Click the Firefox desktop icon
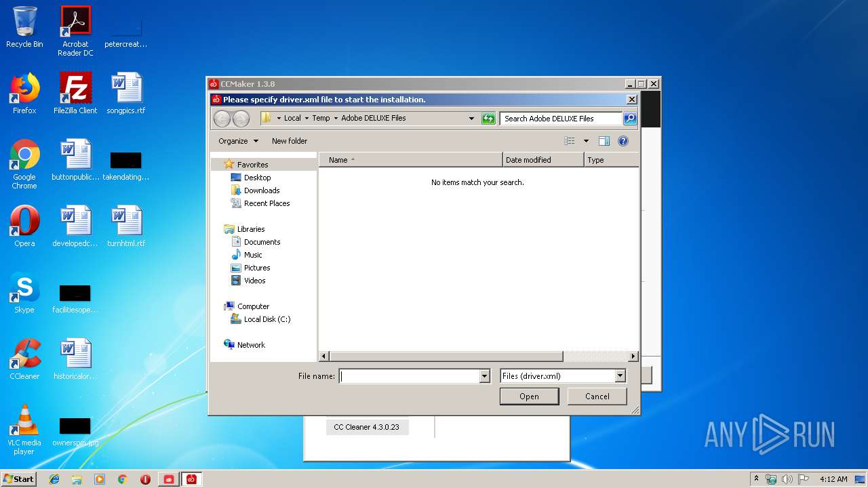The width and height of the screenshot is (868, 488). pyautogui.click(x=24, y=94)
